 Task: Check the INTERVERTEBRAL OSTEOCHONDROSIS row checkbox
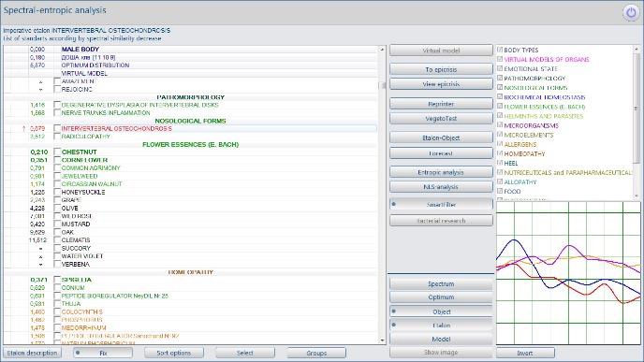tap(57, 128)
